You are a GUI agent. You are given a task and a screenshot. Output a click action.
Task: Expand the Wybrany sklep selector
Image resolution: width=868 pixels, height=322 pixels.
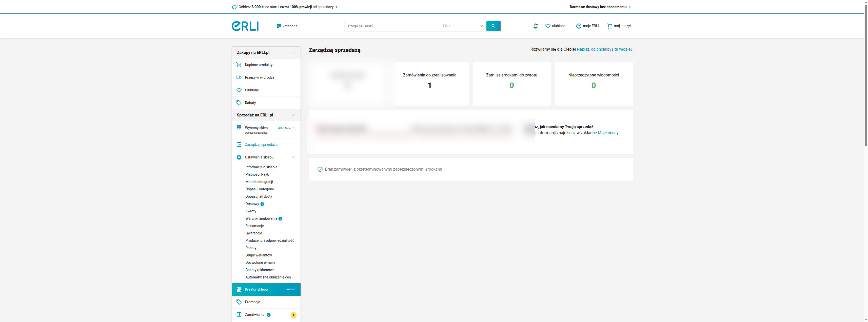pyautogui.click(x=293, y=128)
